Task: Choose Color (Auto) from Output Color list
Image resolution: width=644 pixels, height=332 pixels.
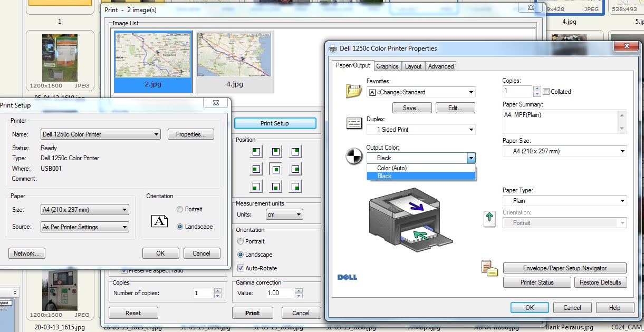Action: click(421, 168)
